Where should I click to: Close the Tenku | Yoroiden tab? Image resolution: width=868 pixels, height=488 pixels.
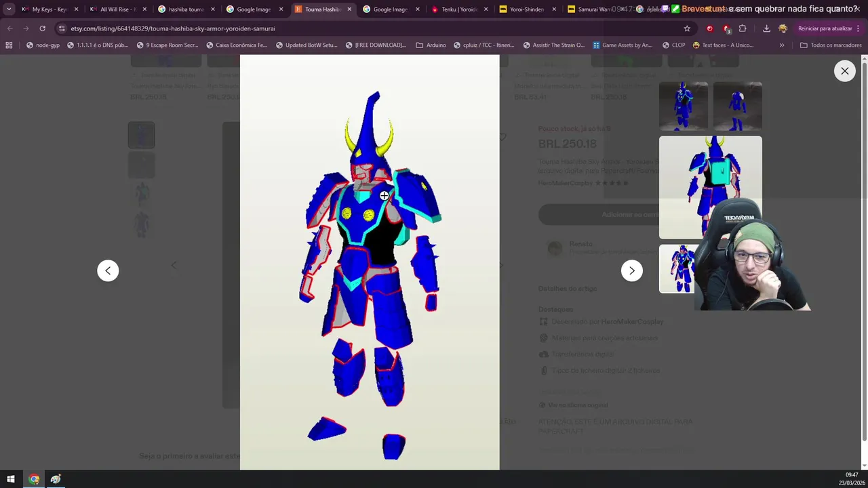click(x=486, y=9)
